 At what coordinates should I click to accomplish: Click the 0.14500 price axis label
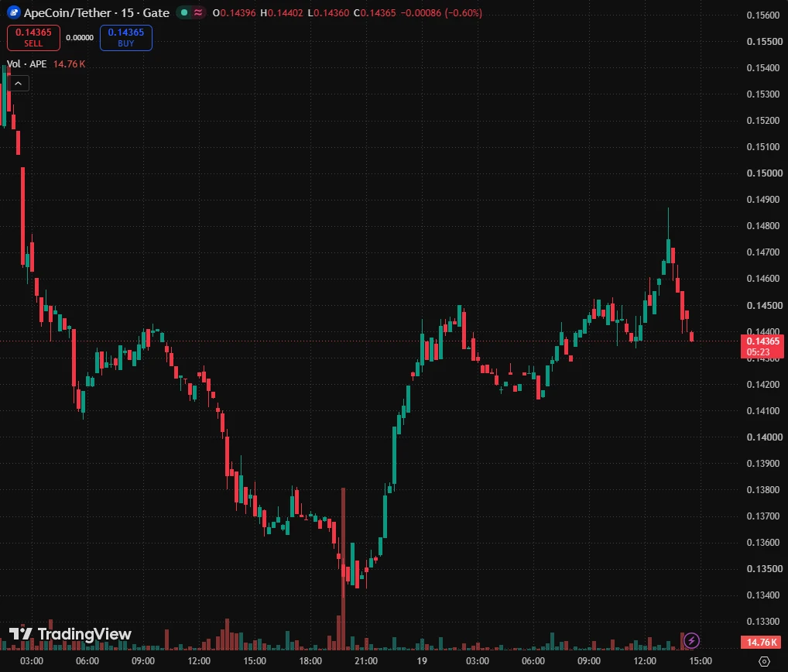(763, 305)
